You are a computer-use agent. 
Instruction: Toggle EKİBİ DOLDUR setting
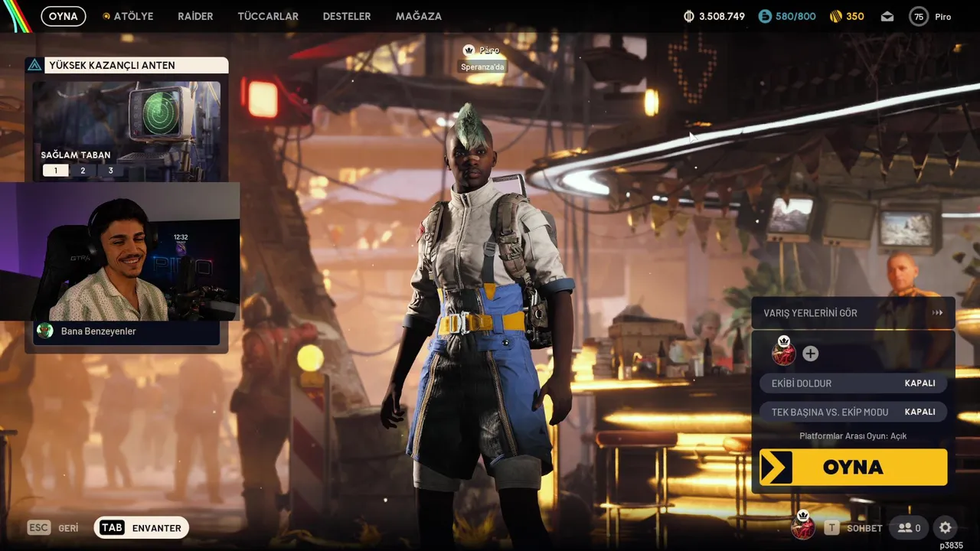(853, 383)
